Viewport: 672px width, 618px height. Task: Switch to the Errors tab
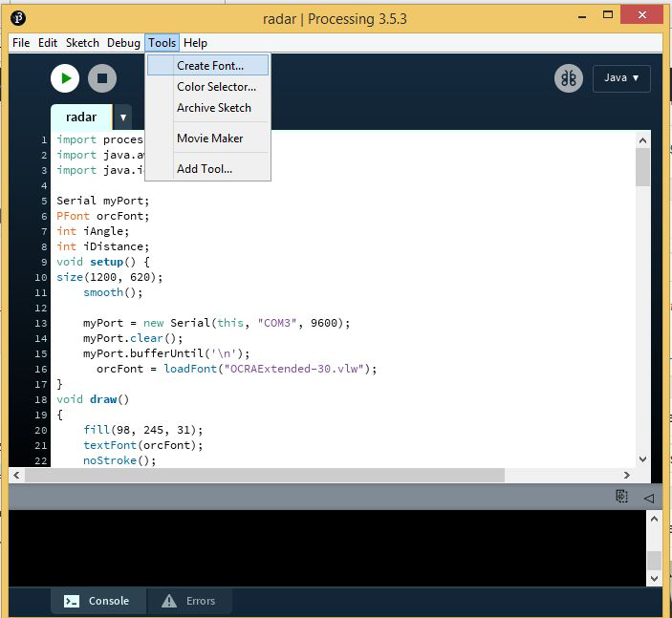click(x=189, y=601)
